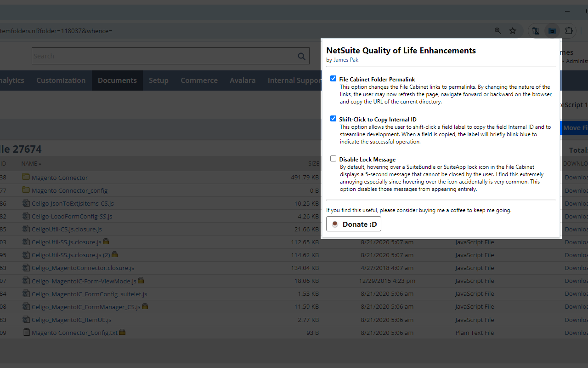Viewport: 588px width, 368px height.
Task: Click the password manager icon in toolbar
Action: point(535,31)
